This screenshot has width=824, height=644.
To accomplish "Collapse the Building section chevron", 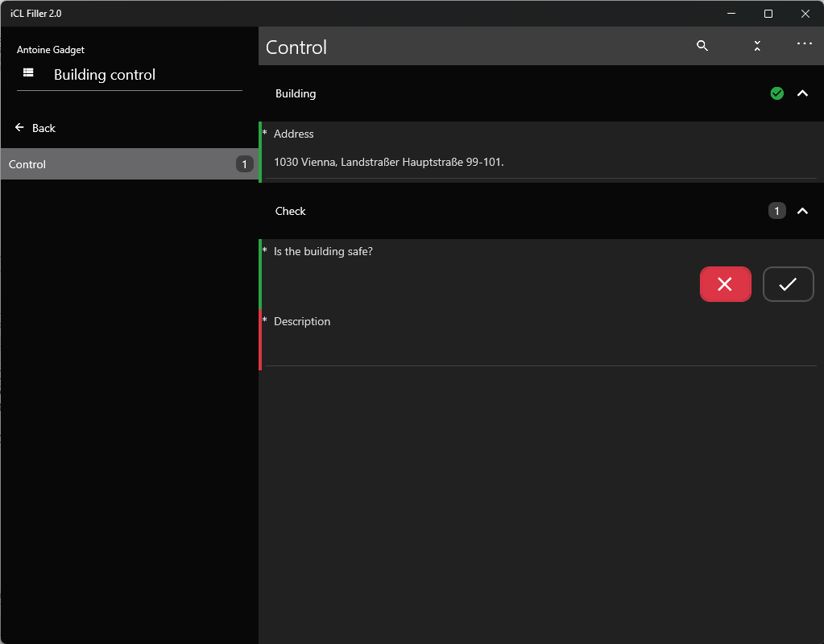I will (802, 93).
